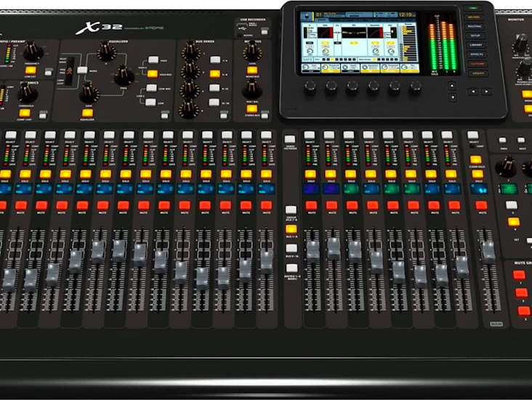The width and height of the screenshot is (532, 400).
Task: Mute the main strip
Action: point(481,206)
